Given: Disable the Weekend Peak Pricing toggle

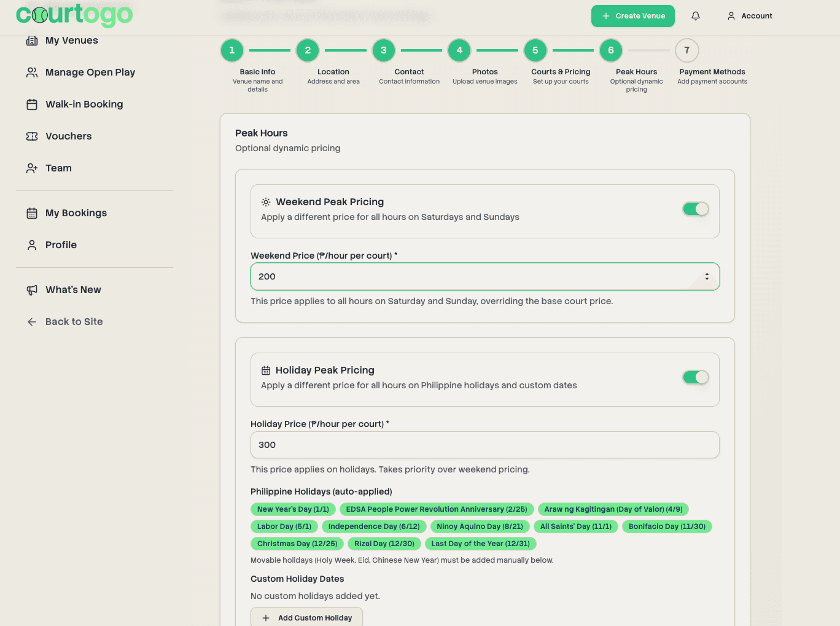Looking at the screenshot, I should click(x=696, y=209).
